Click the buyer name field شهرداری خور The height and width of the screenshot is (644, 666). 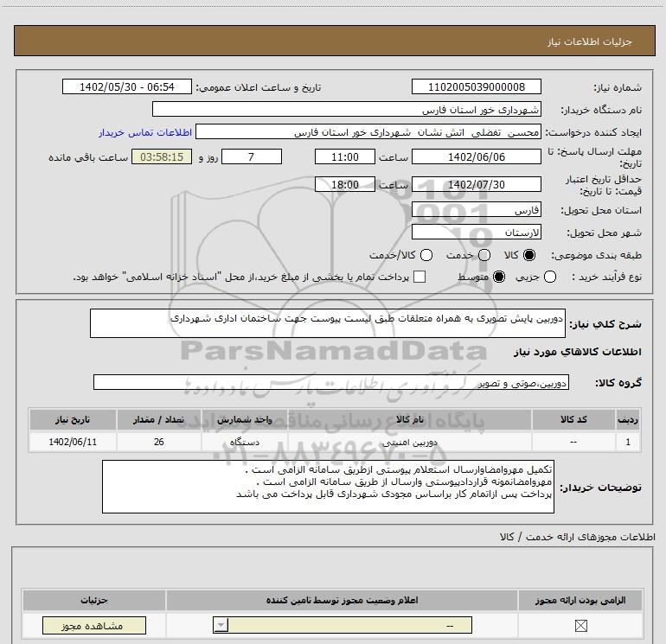(x=347, y=110)
